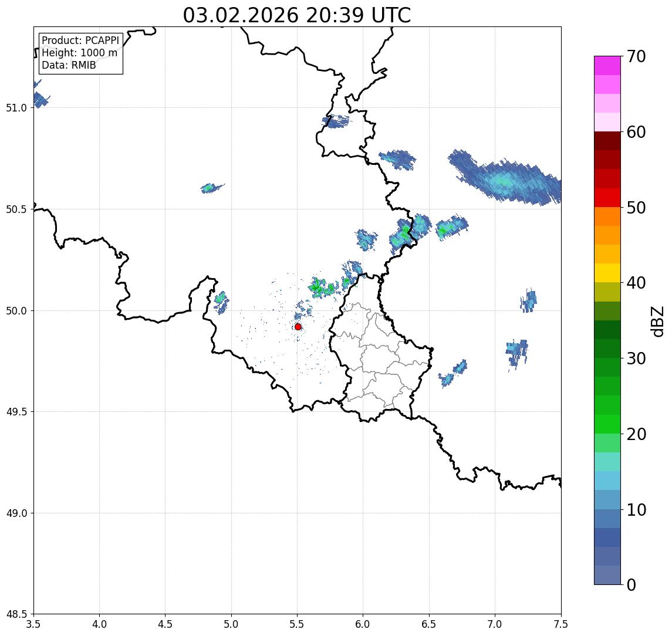Click the yellow swatch just above 40
The width and height of the screenshot is (672, 636).
coord(607,273)
